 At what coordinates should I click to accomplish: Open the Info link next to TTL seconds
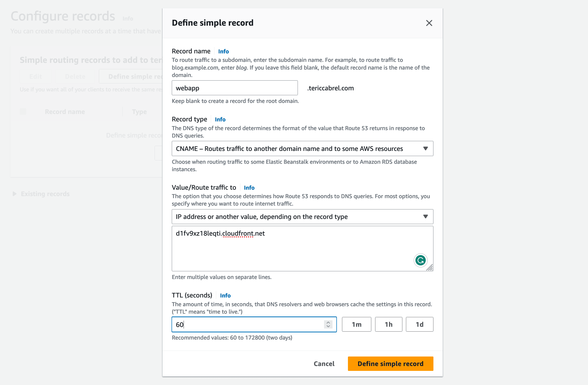(225, 295)
